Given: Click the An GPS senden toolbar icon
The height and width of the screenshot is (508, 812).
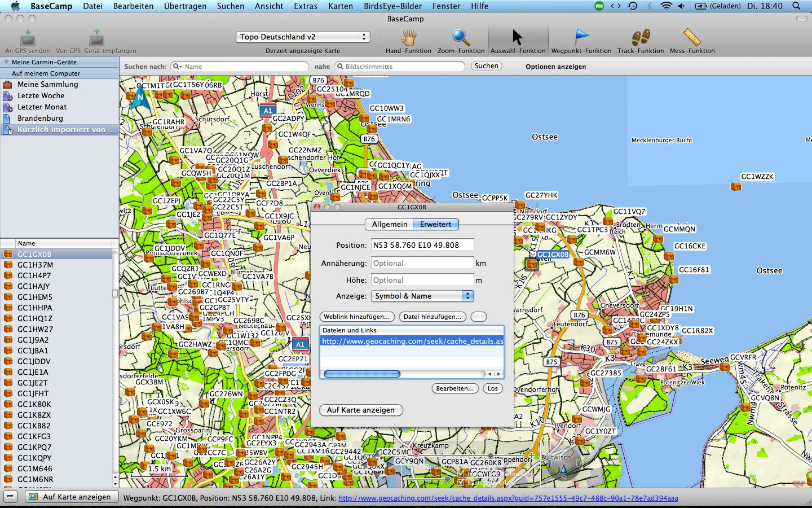Looking at the screenshot, I should pos(28,38).
